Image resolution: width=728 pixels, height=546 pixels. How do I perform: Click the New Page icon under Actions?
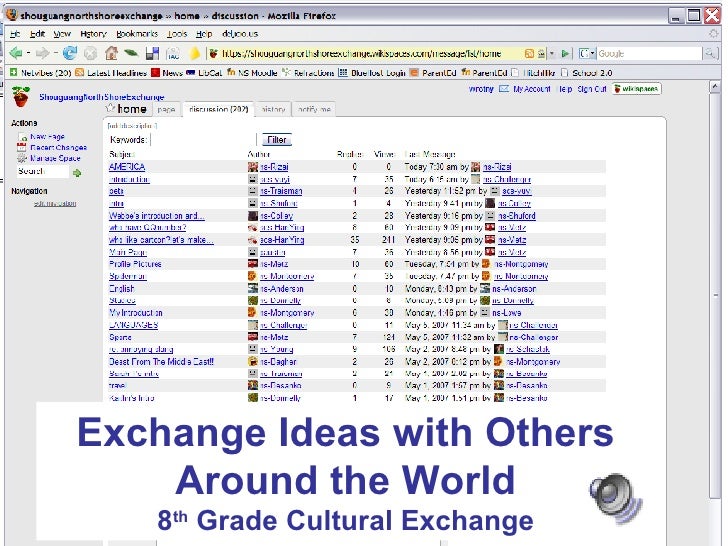[21, 137]
